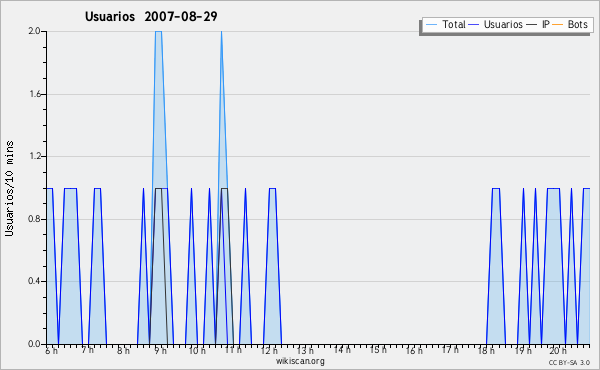Screen dimensions: 600x370
Task: Click the 14 h x-axis label
Action: 342,350
